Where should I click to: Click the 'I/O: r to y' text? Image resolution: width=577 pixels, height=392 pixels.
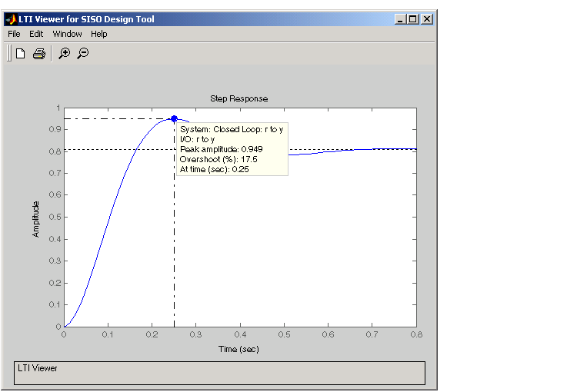[x=197, y=139]
